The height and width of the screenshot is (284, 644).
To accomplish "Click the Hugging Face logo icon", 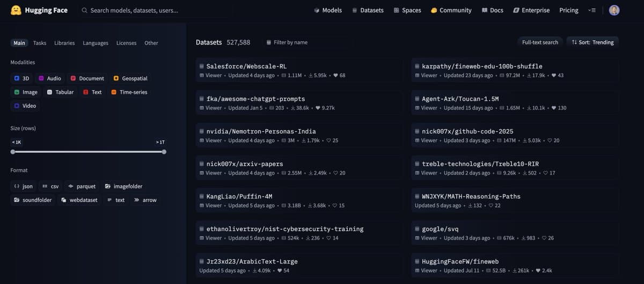I will [16, 10].
